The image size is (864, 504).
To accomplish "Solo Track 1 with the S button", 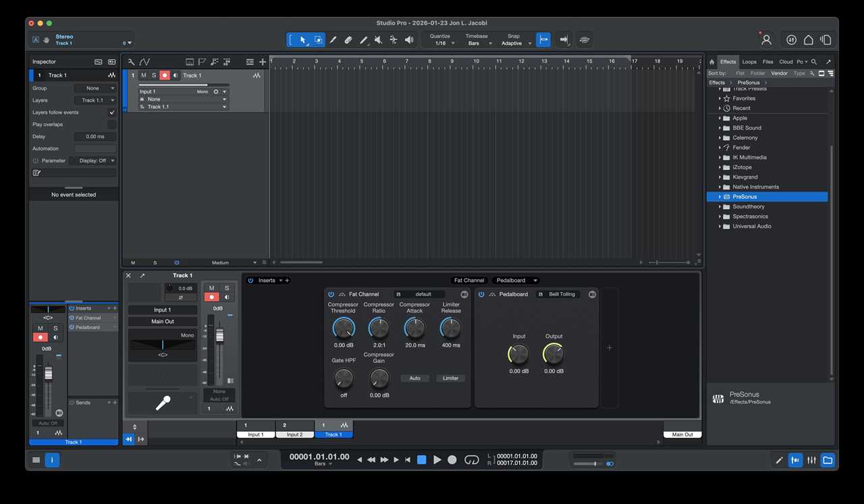I will tap(153, 75).
